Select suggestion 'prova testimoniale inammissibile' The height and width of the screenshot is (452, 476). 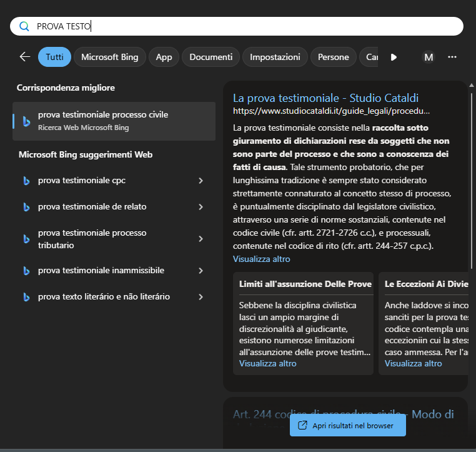114,270
